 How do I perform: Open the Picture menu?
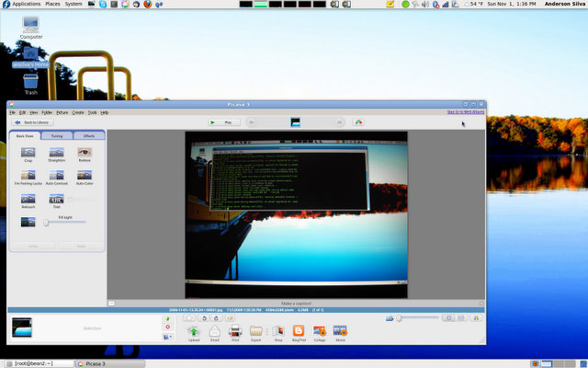click(62, 112)
